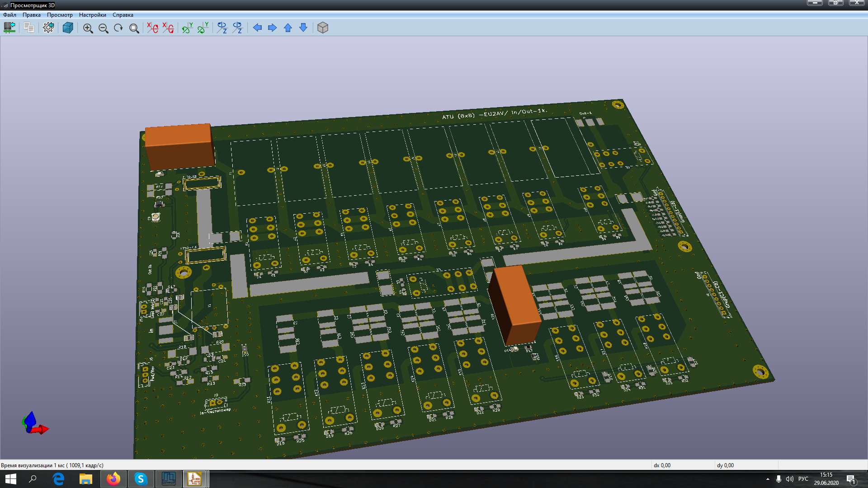The image size is (868, 488).
Task: Redraw the 3D view
Action: [x=118, y=28]
